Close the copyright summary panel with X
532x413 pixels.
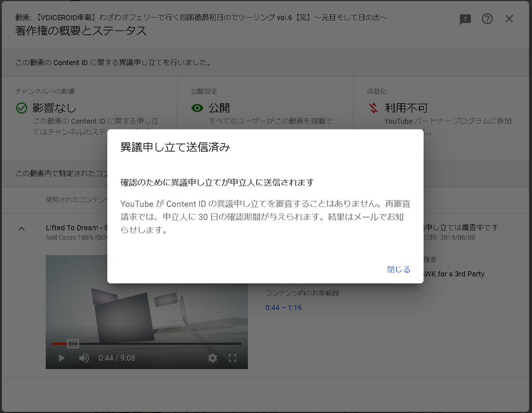tap(509, 19)
